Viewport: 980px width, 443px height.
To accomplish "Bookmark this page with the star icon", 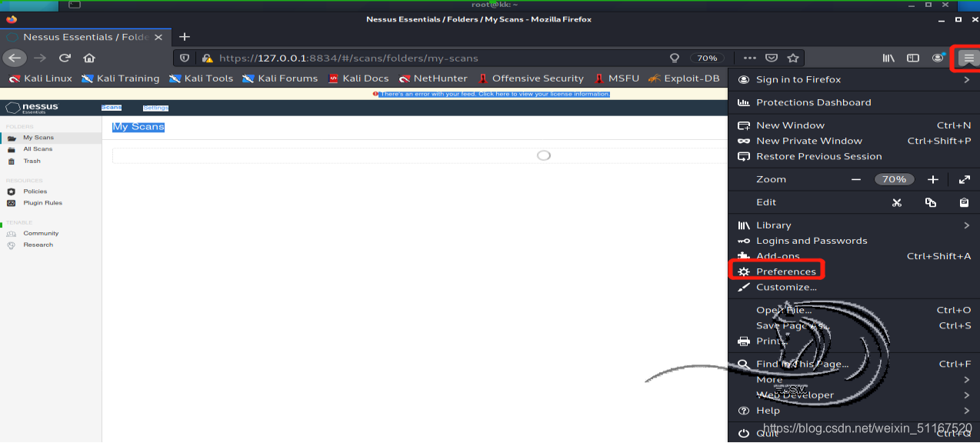I will tap(793, 58).
